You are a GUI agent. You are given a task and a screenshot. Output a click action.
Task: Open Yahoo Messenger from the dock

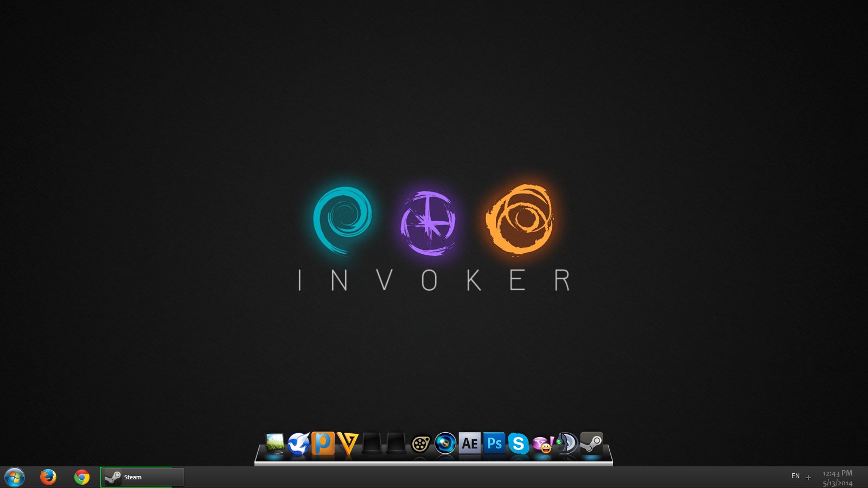543,444
